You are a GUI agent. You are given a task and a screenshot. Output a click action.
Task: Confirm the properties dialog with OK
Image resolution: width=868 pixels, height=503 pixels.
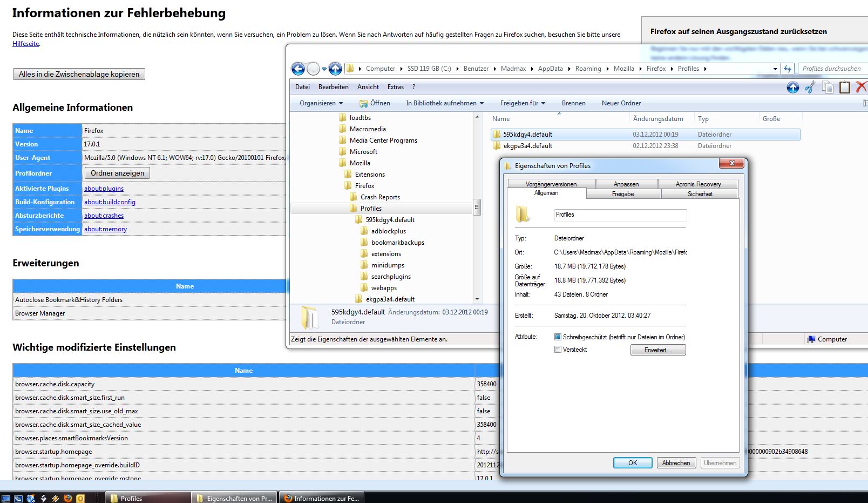pyautogui.click(x=633, y=463)
